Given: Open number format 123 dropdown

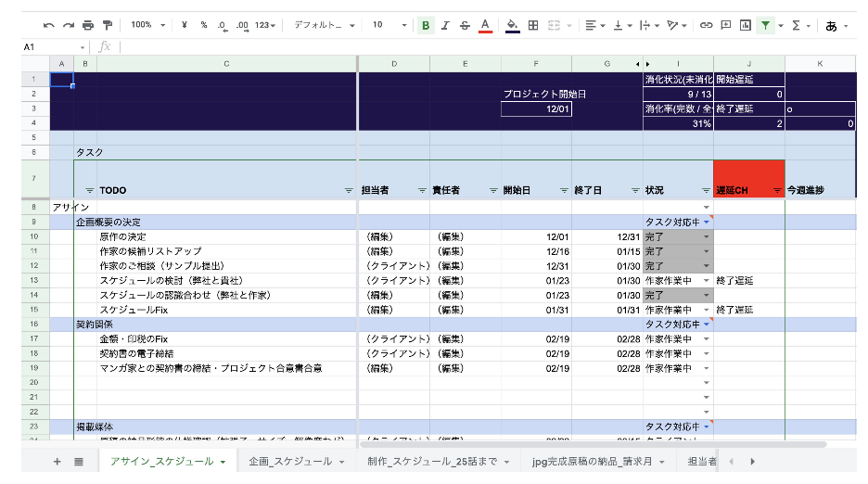Looking at the screenshot, I should [265, 25].
